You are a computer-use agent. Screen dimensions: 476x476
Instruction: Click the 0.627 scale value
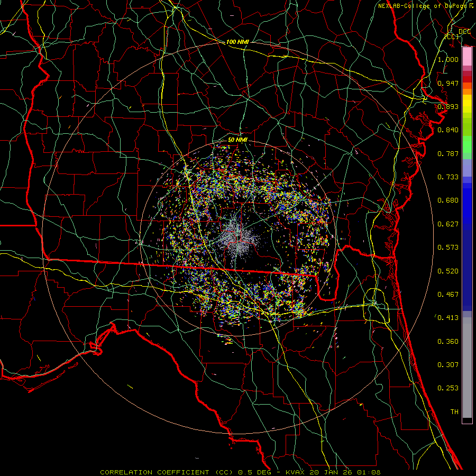[448, 224]
